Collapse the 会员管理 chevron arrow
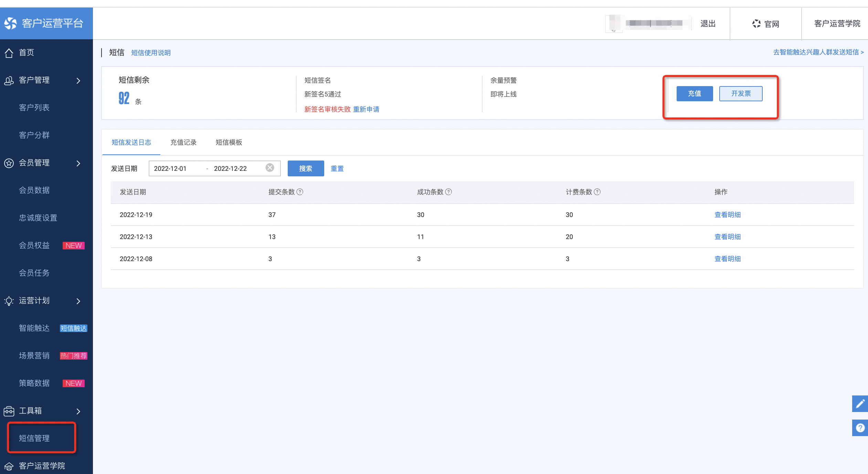The image size is (868, 474). pyautogui.click(x=78, y=163)
